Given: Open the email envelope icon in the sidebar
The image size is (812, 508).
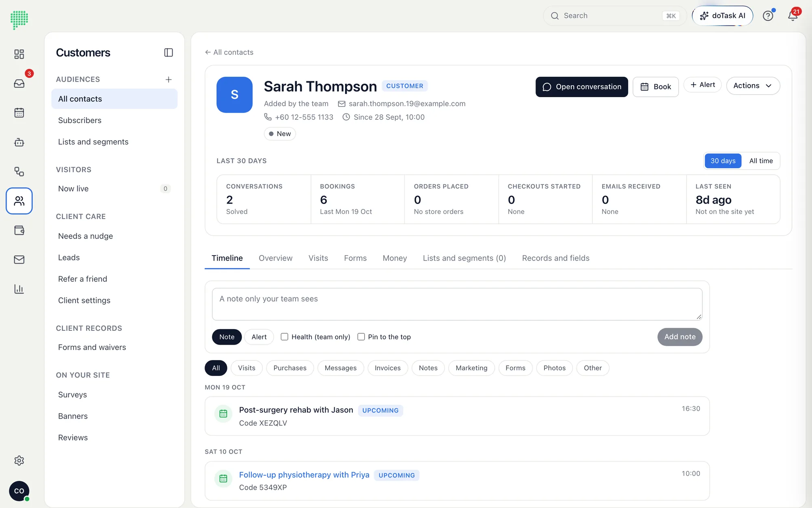Looking at the screenshot, I should 19,260.
